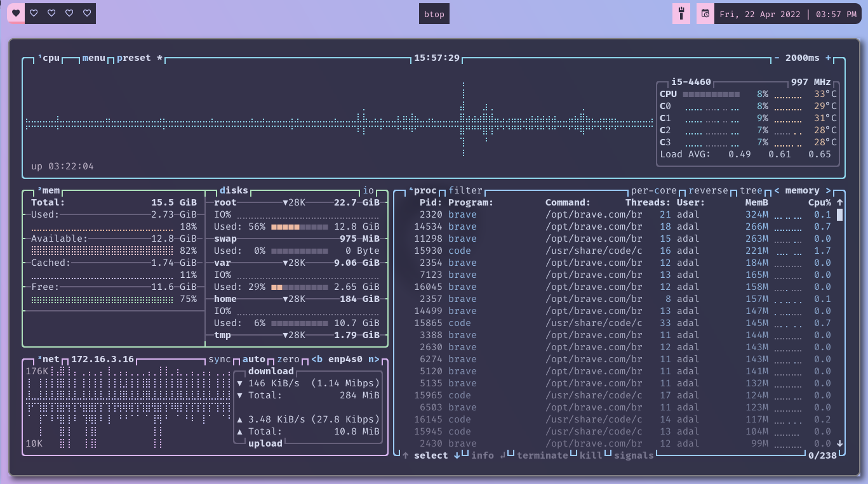Decrease update interval with minus sign
This screenshot has height=484, width=868.
[x=777, y=58]
